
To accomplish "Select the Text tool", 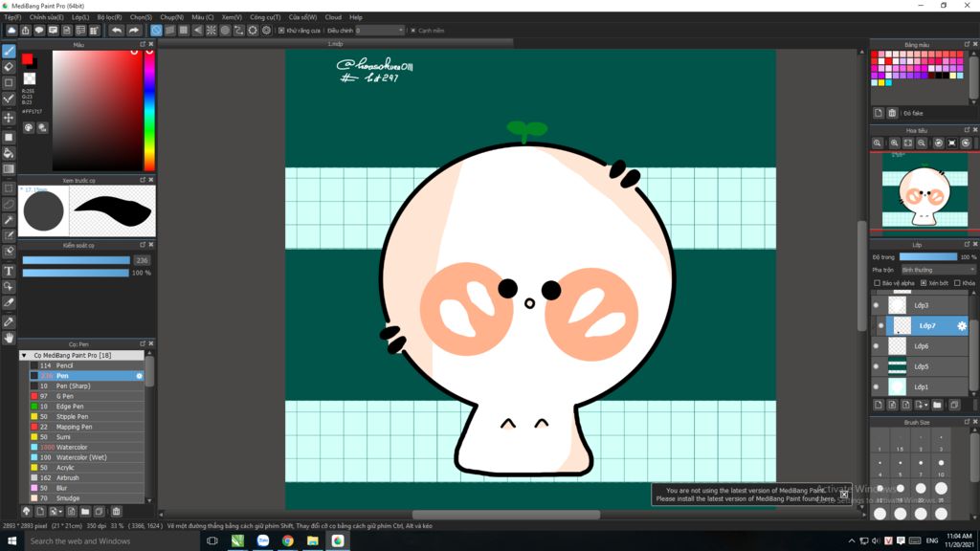I will pos(9,271).
